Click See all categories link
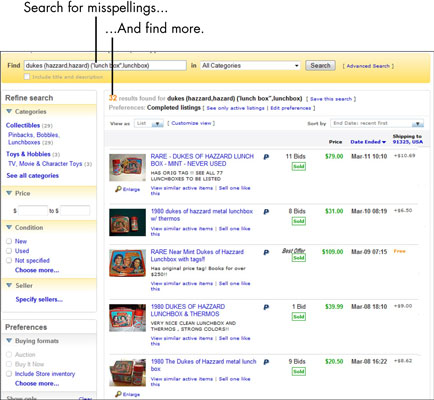The width and height of the screenshot is (434, 400). point(33,176)
